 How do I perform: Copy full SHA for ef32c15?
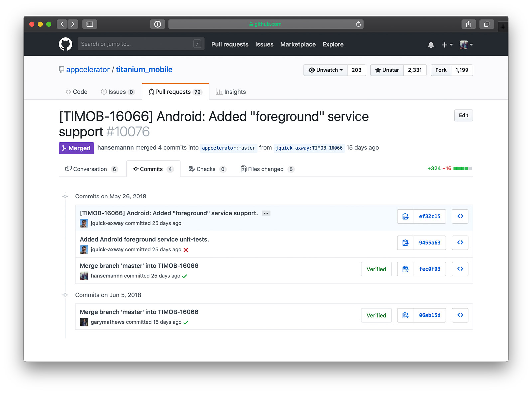406,216
